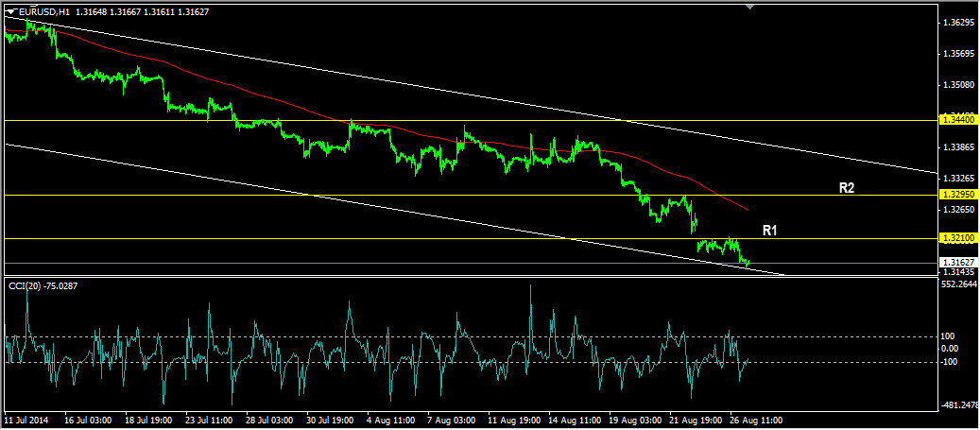Click the 1.32650 value on the price scale
Screen dimensions: 980x430
tap(959, 210)
